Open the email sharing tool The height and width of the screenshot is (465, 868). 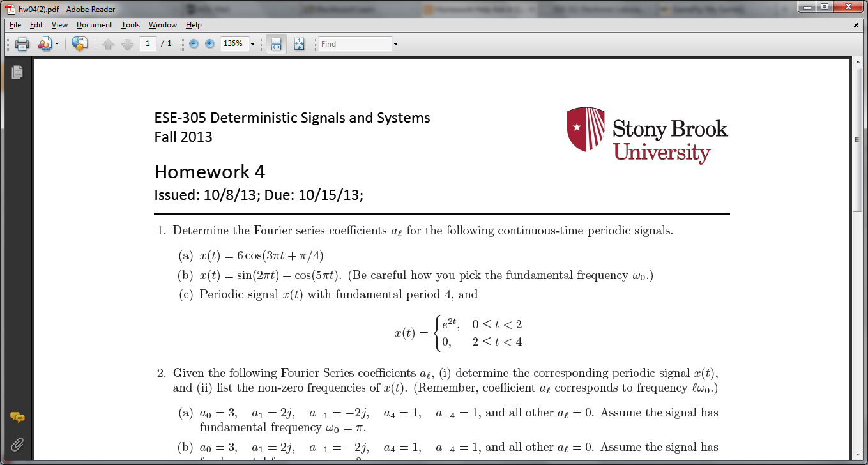[43, 44]
